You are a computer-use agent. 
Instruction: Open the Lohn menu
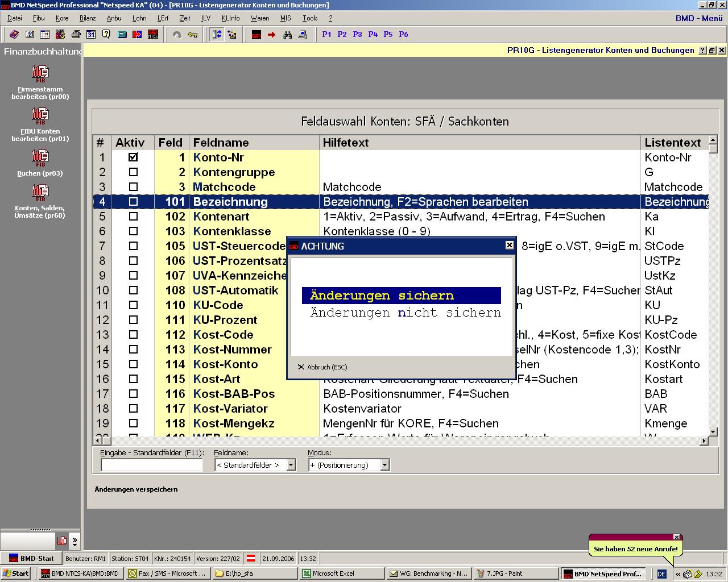pyautogui.click(x=139, y=18)
